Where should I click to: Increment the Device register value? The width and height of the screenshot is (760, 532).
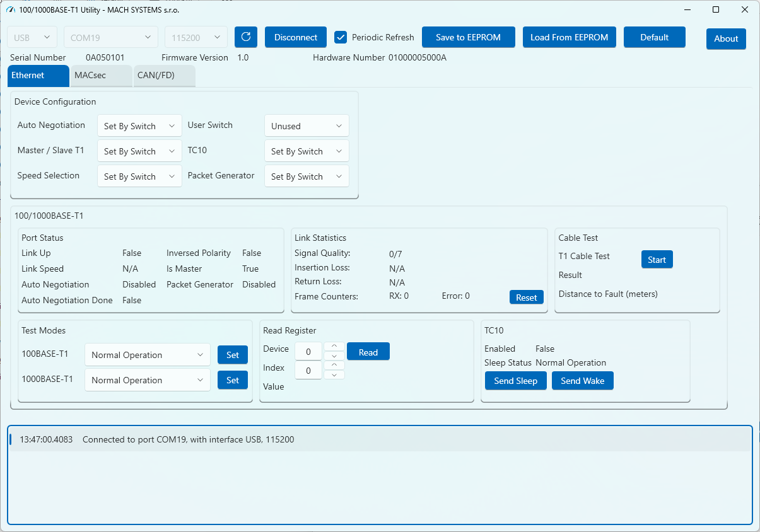[x=334, y=346]
